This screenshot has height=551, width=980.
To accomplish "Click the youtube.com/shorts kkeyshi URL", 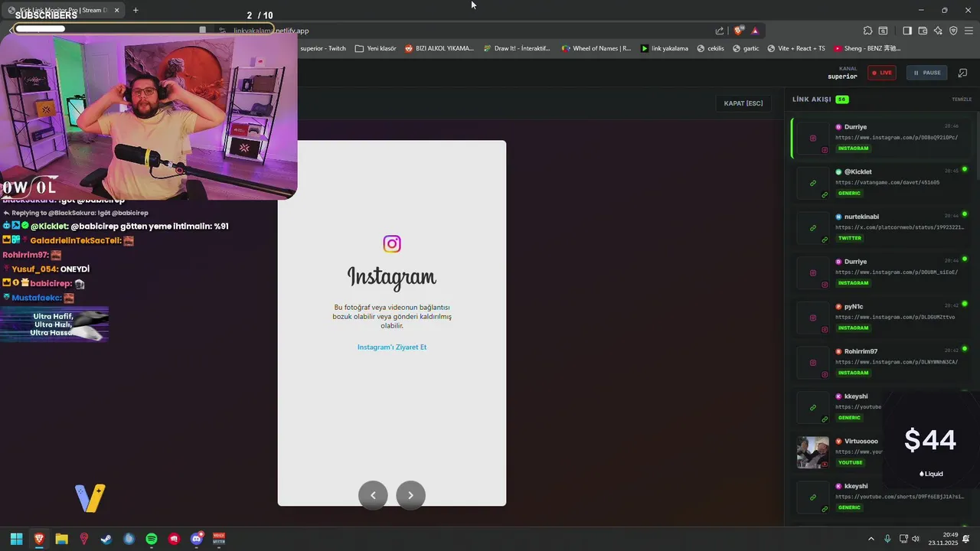I will (900, 497).
